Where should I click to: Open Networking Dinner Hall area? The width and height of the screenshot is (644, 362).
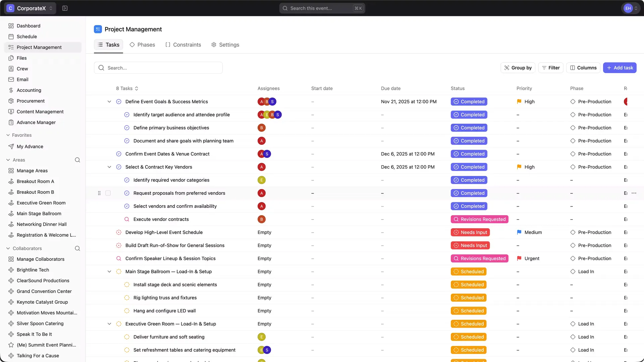point(43,224)
